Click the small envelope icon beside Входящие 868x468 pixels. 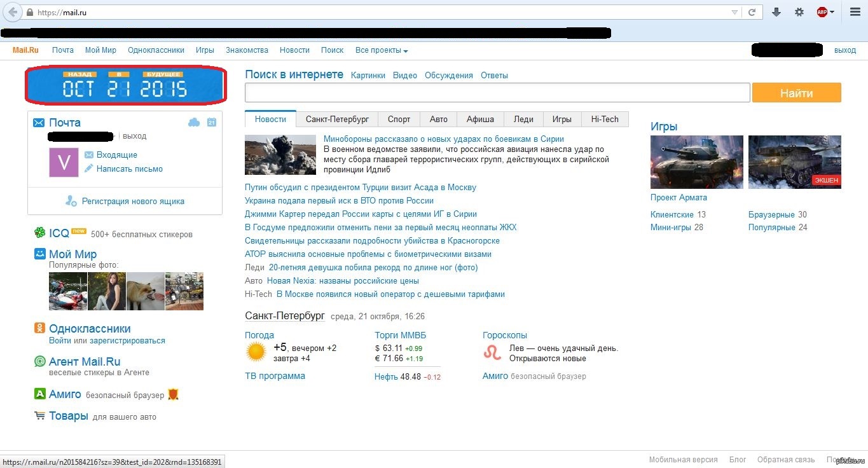point(89,155)
